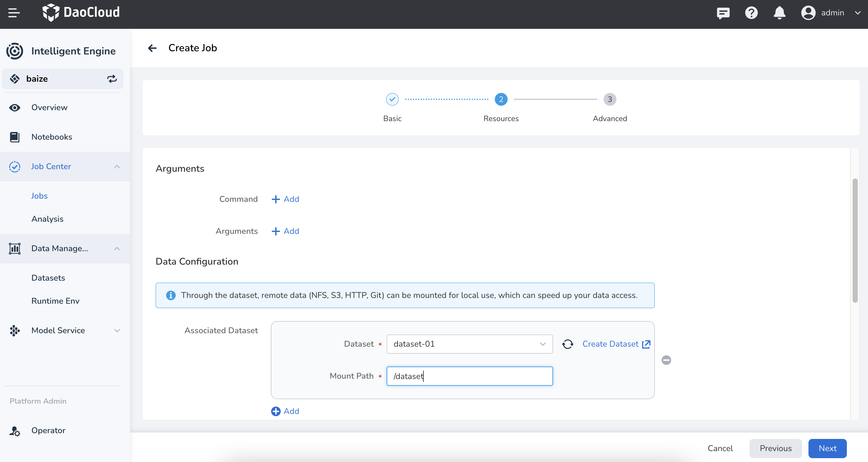
Task: Open the help question mark icon
Action: [x=751, y=13]
